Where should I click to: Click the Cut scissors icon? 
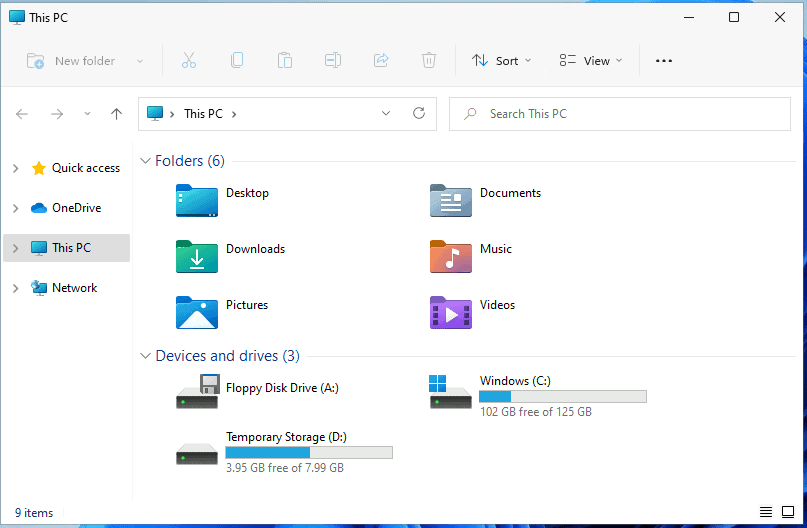(x=189, y=61)
